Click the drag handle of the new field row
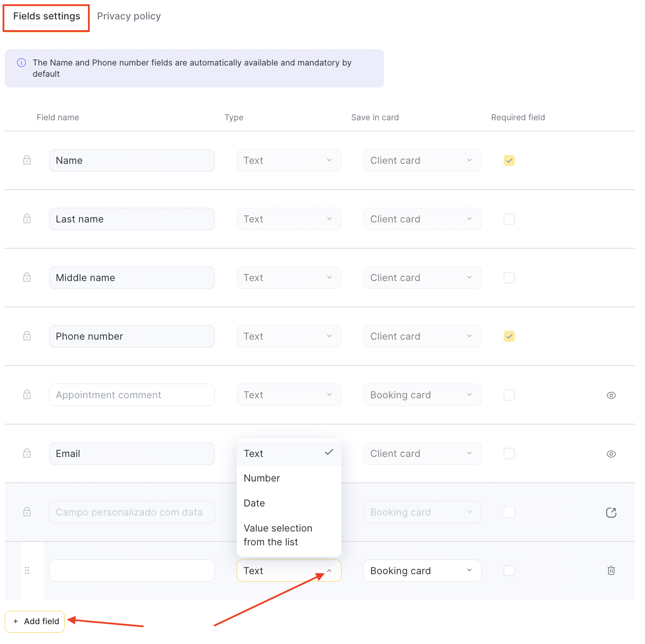The image size is (645, 644). (27, 571)
